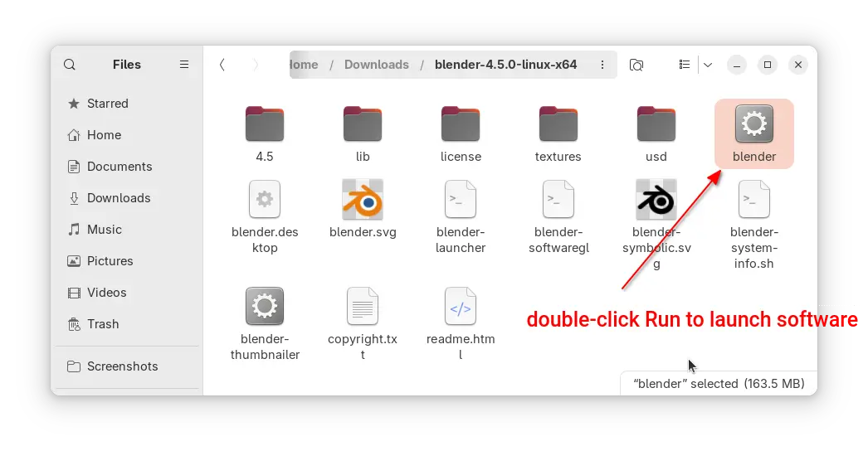
Task: Select the blender-thumbnailer executable icon
Action: point(265,306)
